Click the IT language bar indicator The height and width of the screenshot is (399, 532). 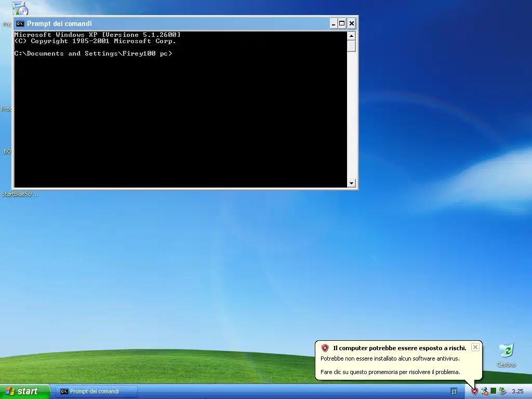coord(454,392)
